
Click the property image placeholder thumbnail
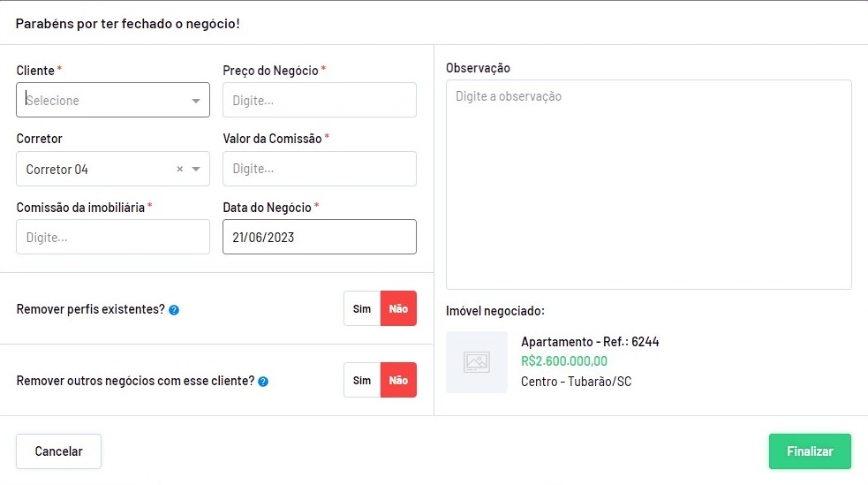click(477, 362)
